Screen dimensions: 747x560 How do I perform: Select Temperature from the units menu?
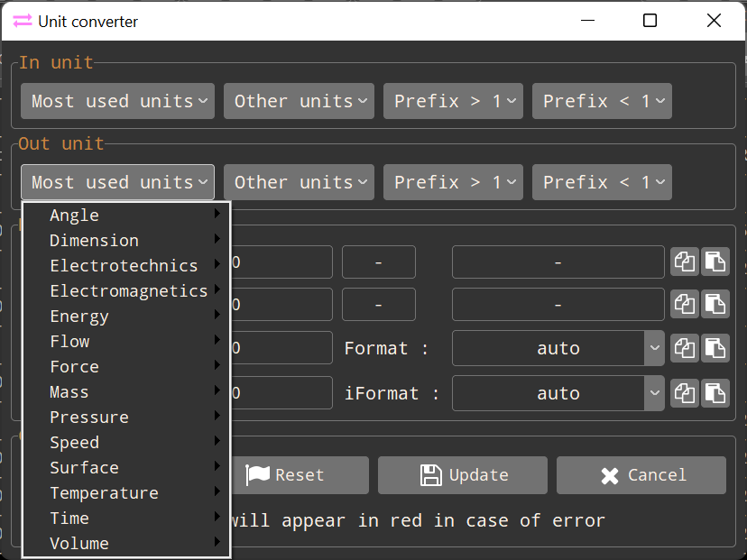point(104,493)
